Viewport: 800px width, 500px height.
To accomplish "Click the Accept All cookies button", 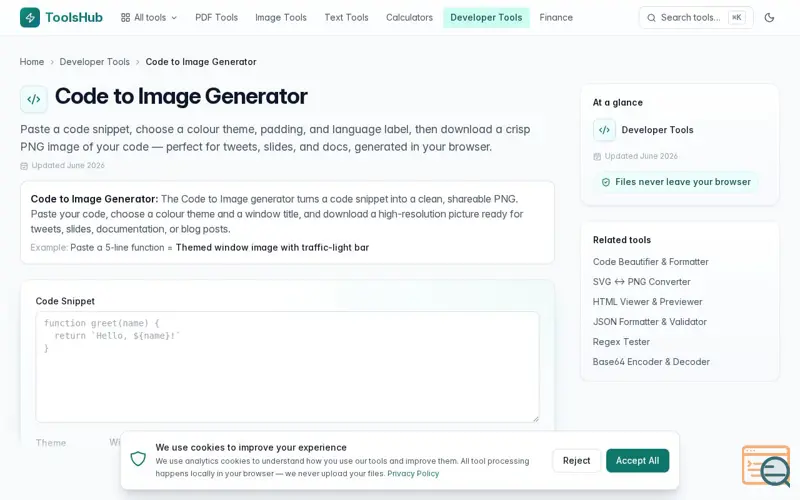I will pyautogui.click(x=637, y=460).
